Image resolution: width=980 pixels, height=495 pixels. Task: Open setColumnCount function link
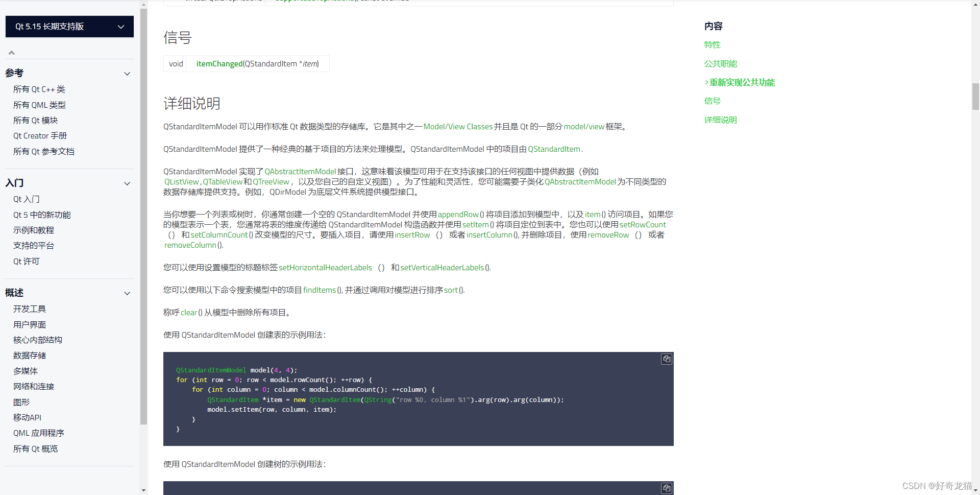coord(219,235)
